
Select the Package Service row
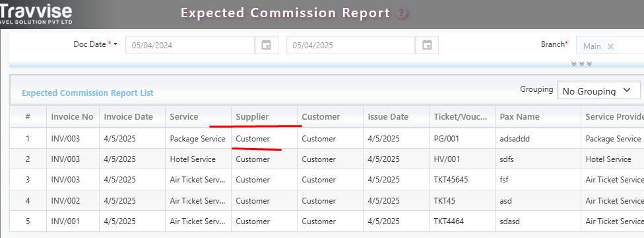327,138
